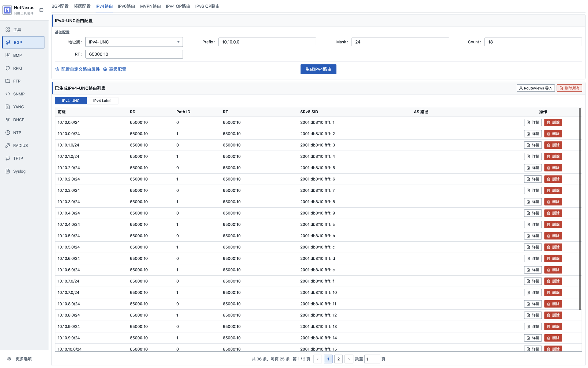The width and height of the screenshot is (588, 368).
Task: Open the TFTP sidebar item
Action: pos(23,158)
